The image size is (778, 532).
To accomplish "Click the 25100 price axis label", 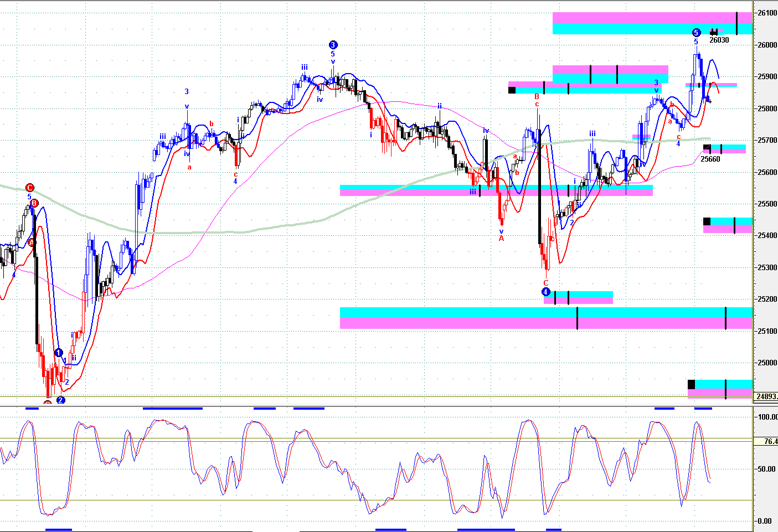I will 767,331.
